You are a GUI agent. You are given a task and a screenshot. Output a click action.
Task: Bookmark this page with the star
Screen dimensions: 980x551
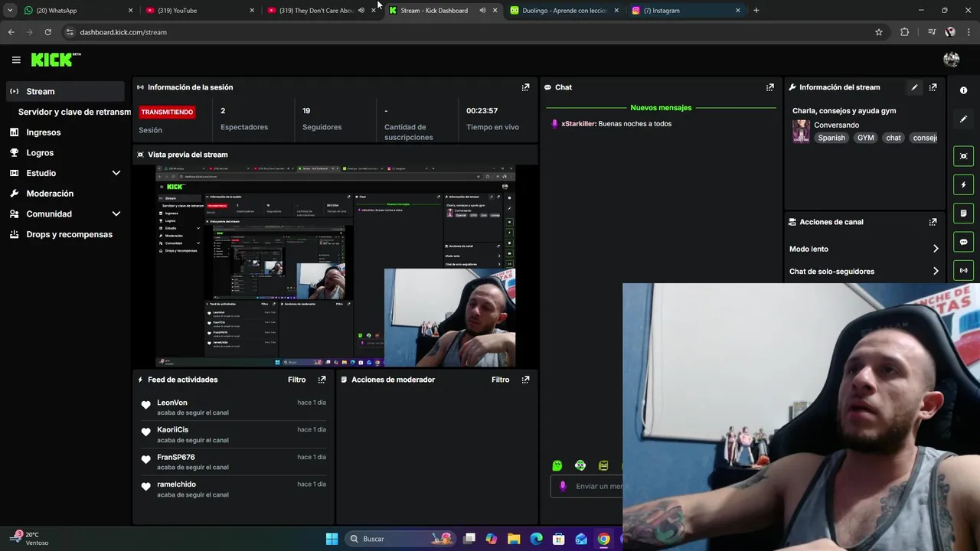pos(879,32)
